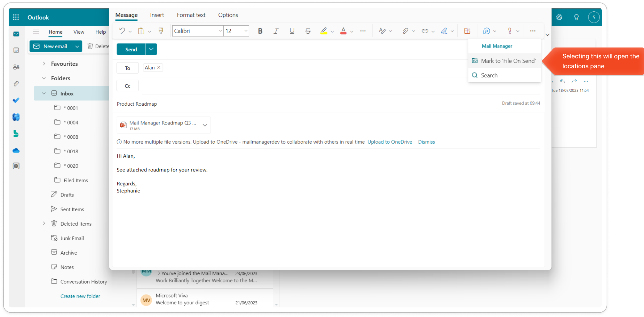Toggle the hamburger navigation pane
The height and width of the screenshot is (317, 644).
click(36, 32)
